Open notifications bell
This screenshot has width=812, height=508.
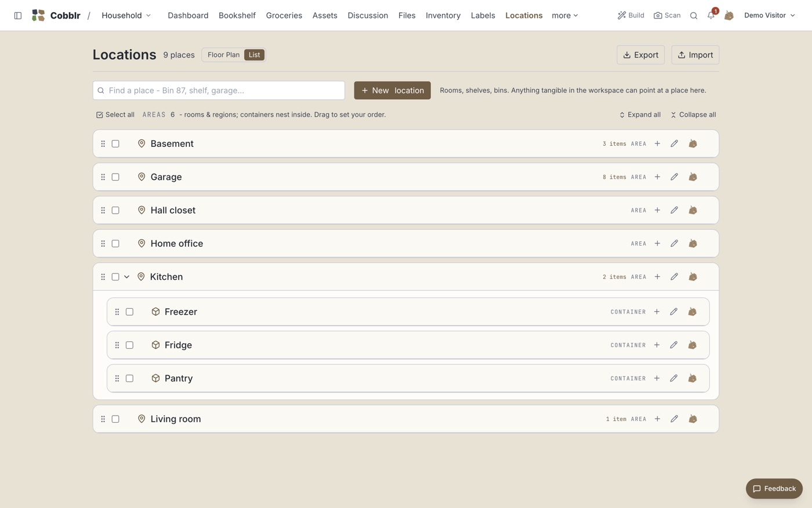711,16
